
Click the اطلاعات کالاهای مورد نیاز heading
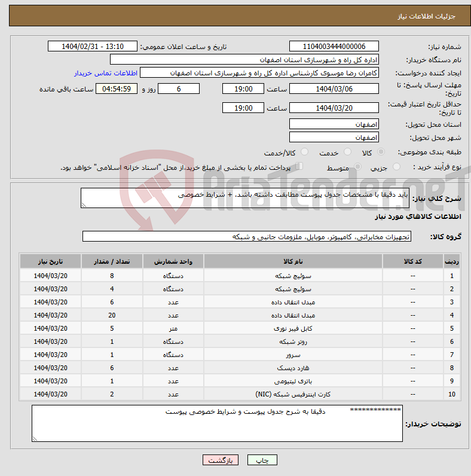(x=418, y=216)
